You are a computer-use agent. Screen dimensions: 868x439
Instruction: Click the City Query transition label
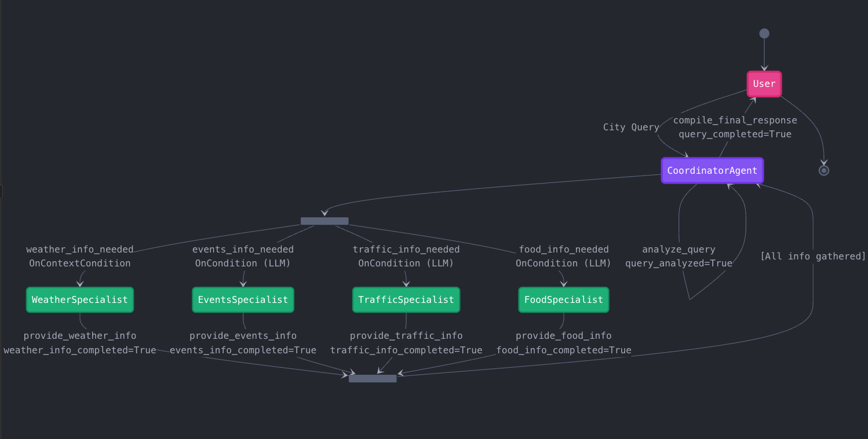631,127
